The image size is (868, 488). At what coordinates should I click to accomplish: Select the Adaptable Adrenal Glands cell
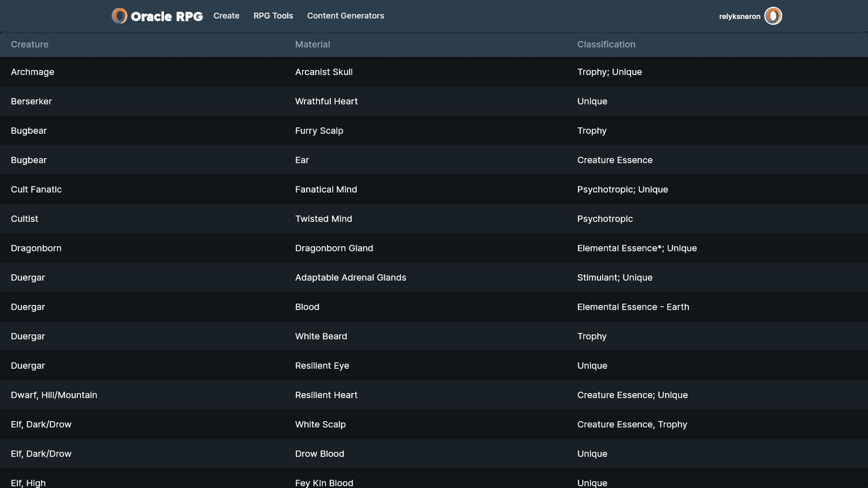(350, 278)
